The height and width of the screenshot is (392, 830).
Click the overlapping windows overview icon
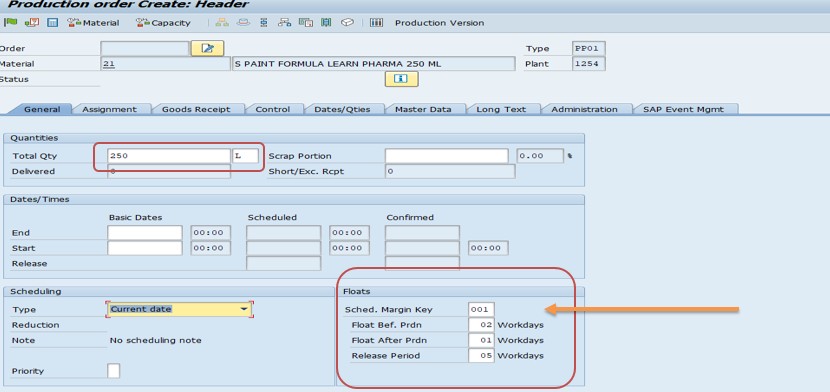[305, 23]
